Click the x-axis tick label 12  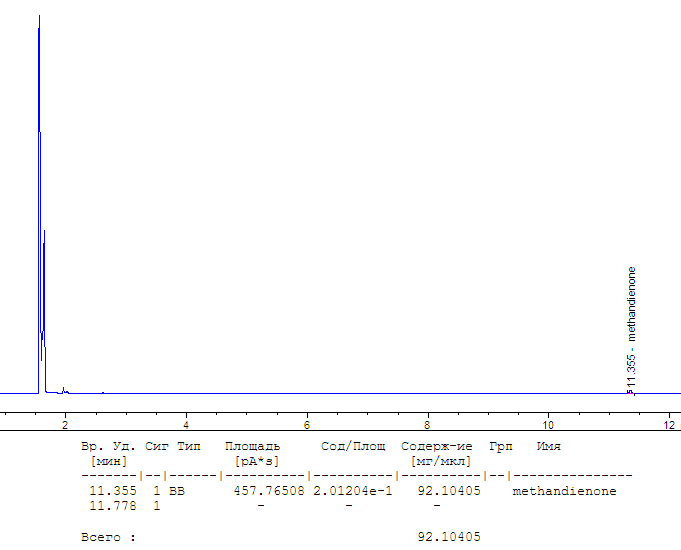(669, 426)
